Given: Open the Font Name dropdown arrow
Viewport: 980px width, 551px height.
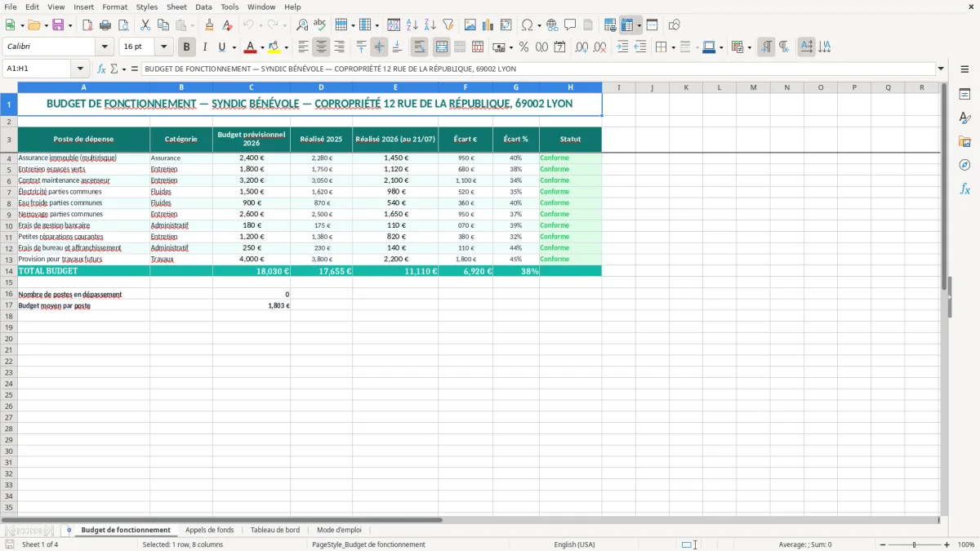Looking at the screenshot, I should tap(105, 47).
